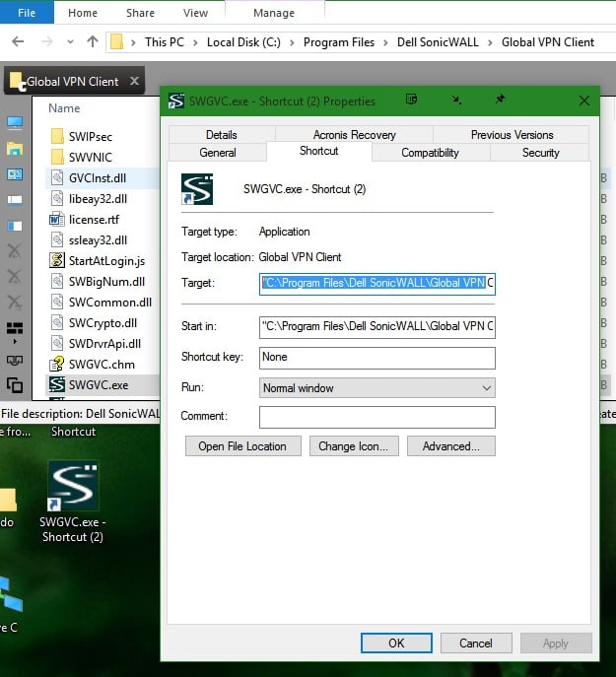Select the Shortcut tab

[318, 151]
